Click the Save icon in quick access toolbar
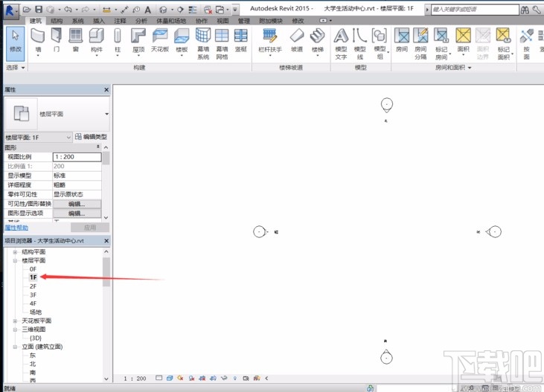The width and height of the screenshot is (544, 392). coord(39,10)
